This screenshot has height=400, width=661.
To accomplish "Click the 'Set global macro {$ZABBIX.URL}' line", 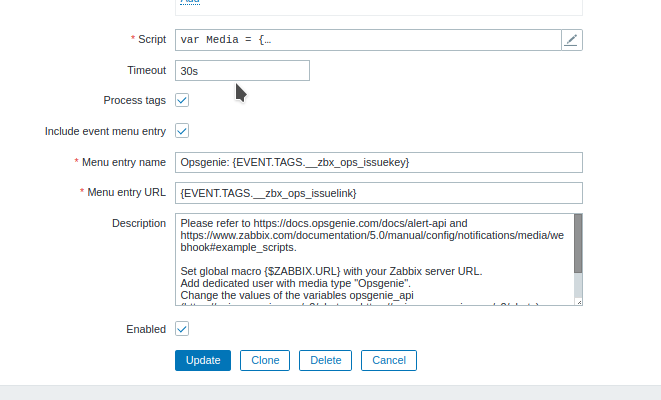I will click(x=331, y=271).
